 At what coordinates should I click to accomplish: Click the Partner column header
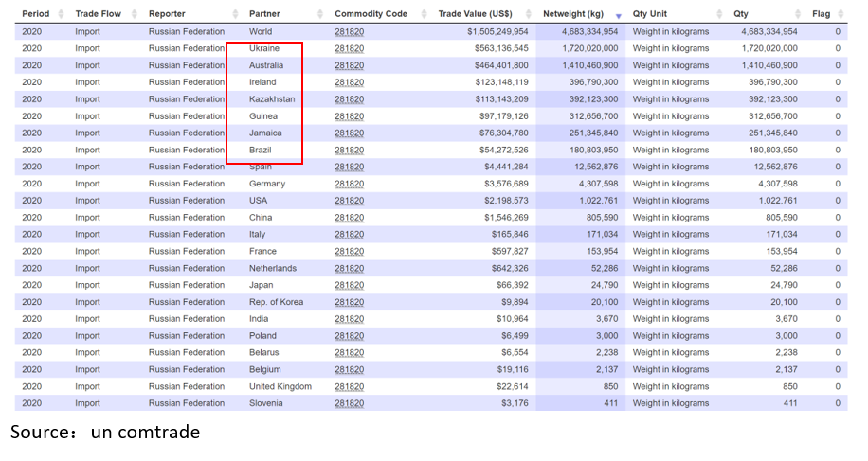tap(264, 14)
